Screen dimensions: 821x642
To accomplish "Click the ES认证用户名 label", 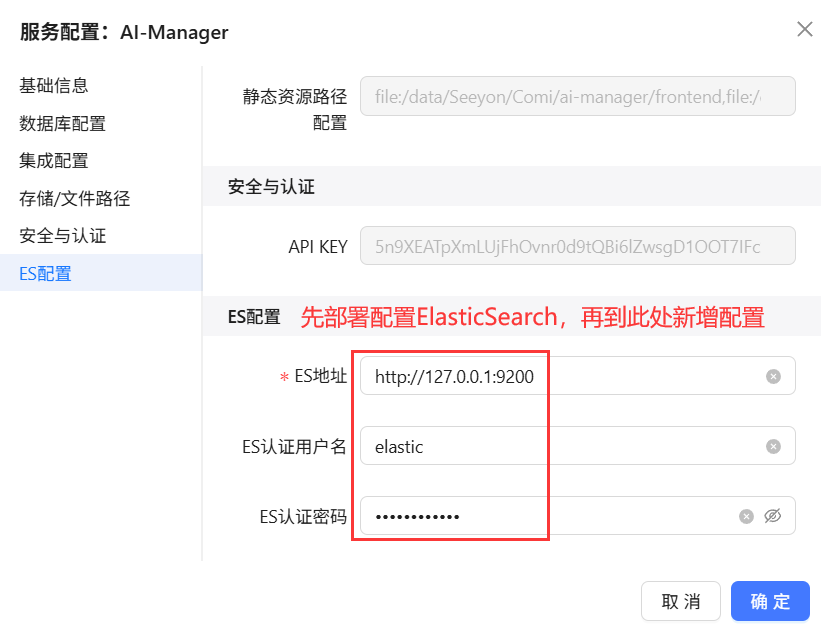I will tap(294, 447).
